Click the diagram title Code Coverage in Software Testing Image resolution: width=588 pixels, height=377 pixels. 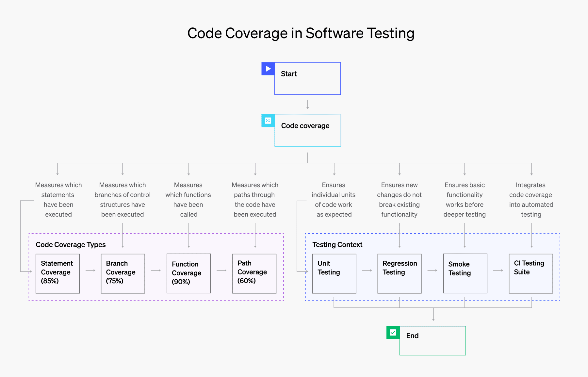click(x=301, y=33)
